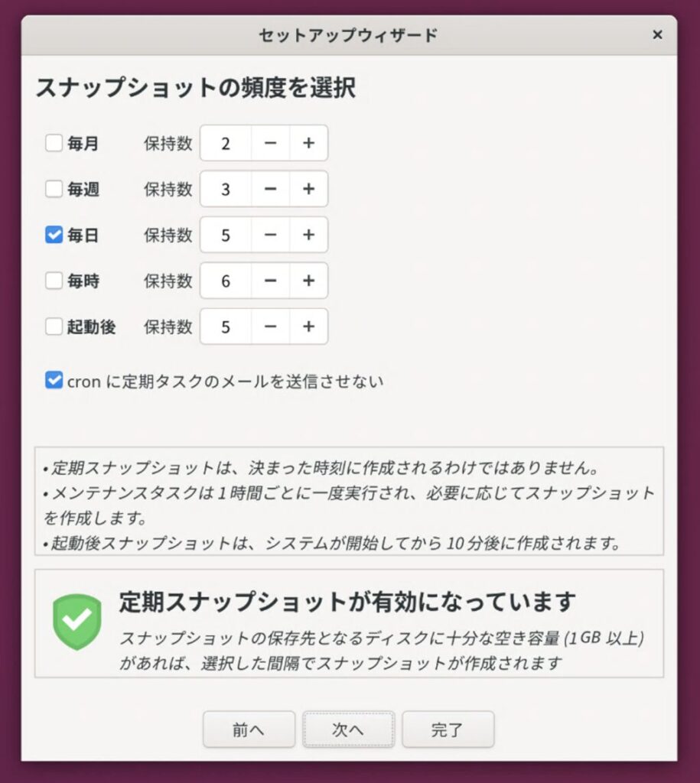Image resolution: width=700 pixels, height=783 pixels.
Task: Enable the 毎月 monthly snapshot checkbox
Action: [x=54, y=143]
